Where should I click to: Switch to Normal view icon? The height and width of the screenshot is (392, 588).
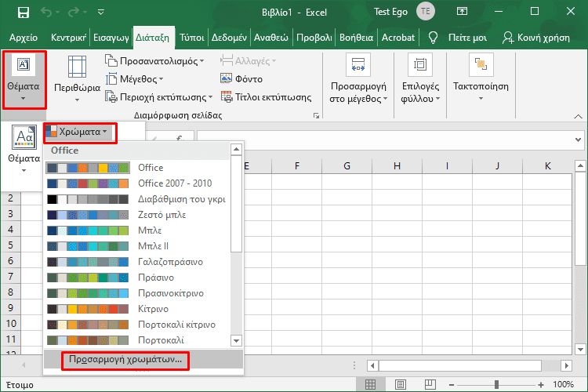[370, 384]
